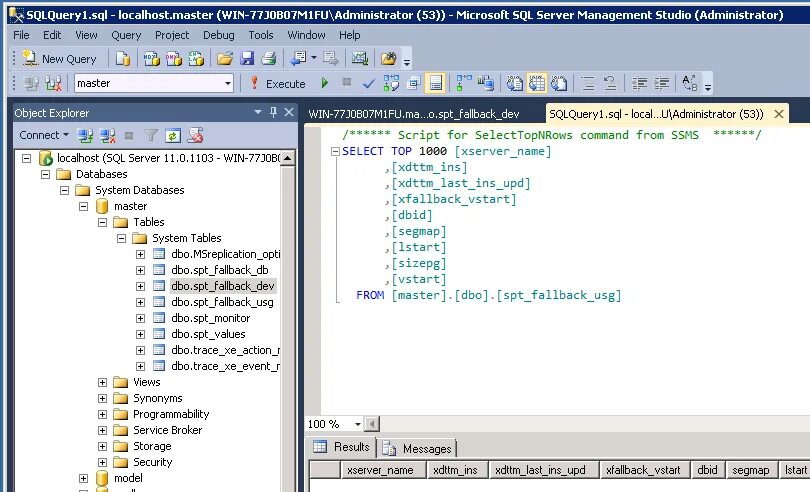
Task: Click the Find in Files folder icon
Action: 388,59
